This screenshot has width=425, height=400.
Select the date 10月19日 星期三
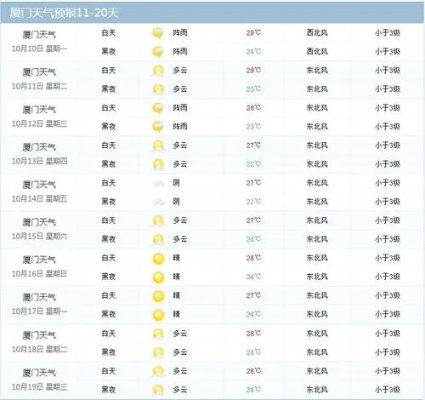coord(39,387)
